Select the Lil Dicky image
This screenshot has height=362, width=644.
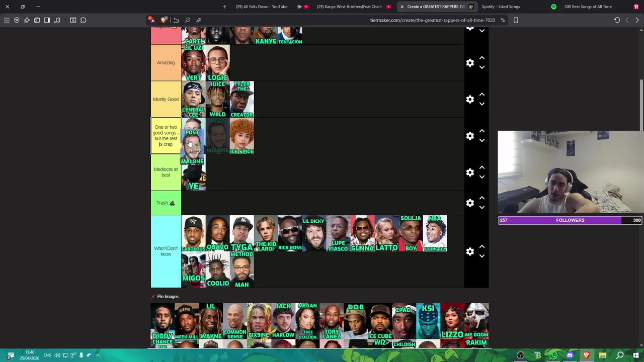[x=314, y=234]
